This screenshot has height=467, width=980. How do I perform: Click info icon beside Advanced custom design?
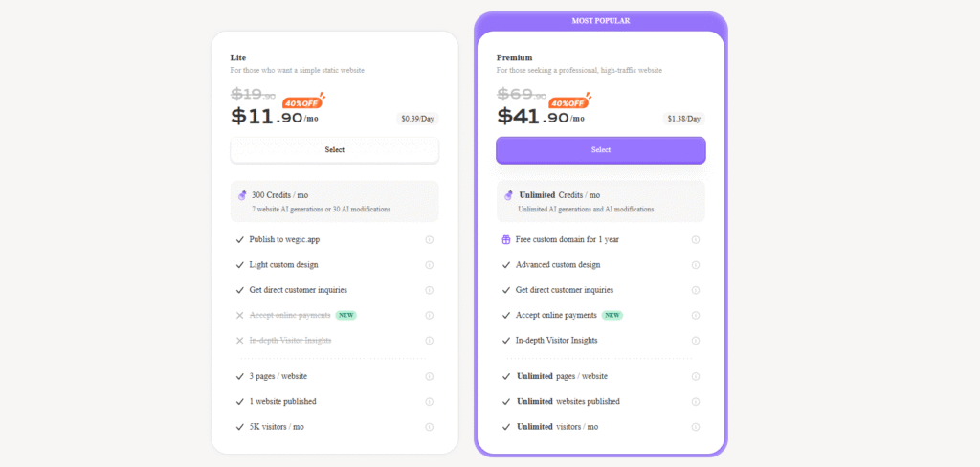[x=696, y=265]
